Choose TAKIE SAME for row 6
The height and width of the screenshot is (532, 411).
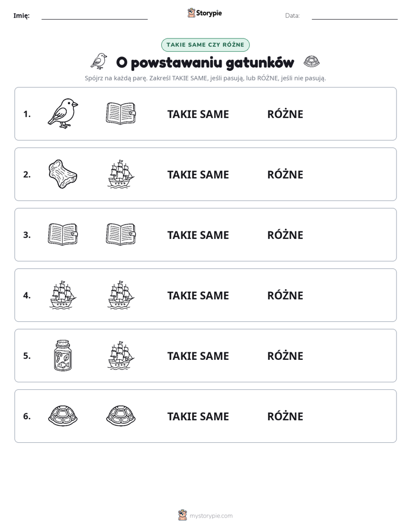click(x=198, y=416)
